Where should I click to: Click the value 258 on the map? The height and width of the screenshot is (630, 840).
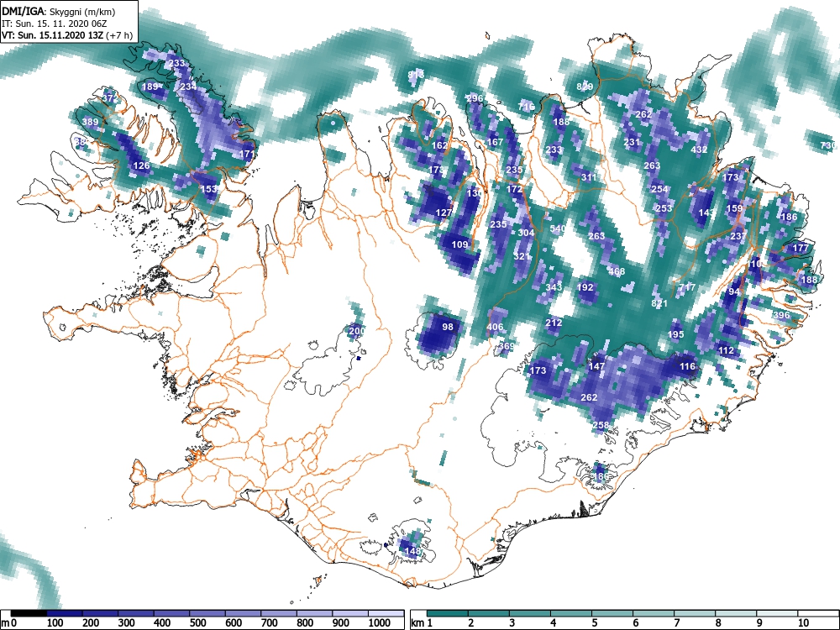[601, 425]
